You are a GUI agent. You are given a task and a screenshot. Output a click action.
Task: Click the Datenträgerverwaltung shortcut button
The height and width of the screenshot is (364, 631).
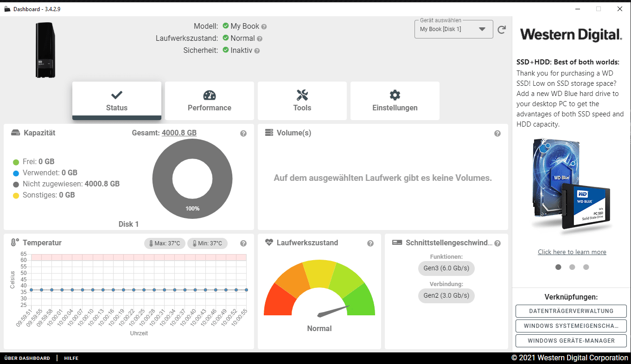tap(571, 311)
